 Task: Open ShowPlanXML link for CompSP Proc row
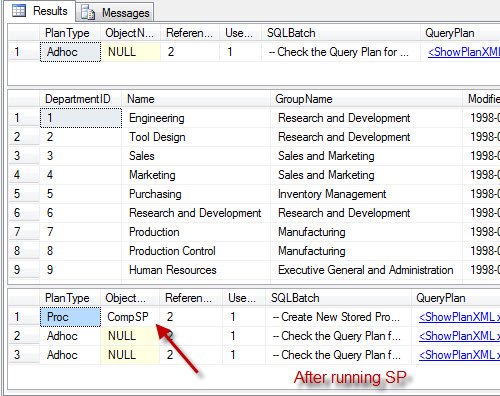459,317
